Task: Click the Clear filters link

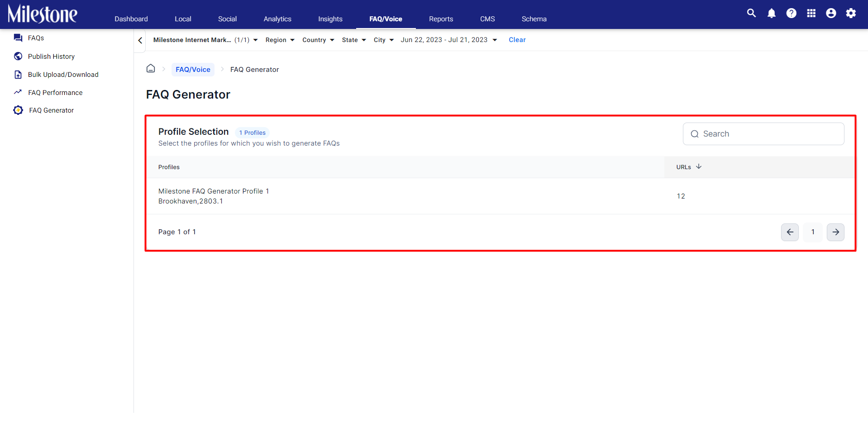Action: pos(517,40)
